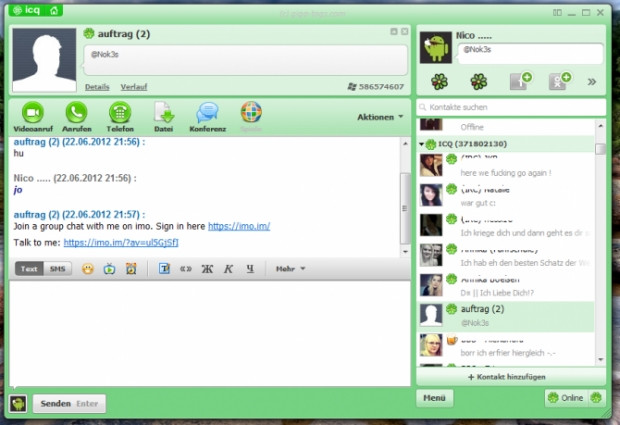The height and width of the screenshot is (425, 620).
Task: Click the Facebook add account icon
Action: coord(520,81)
